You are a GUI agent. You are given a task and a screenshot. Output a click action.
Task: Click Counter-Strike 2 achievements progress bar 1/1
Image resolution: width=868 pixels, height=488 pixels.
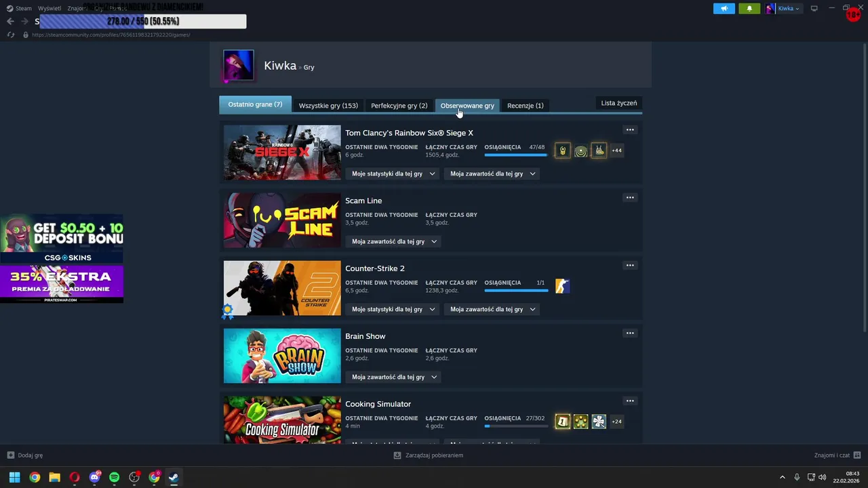(516, 291)
